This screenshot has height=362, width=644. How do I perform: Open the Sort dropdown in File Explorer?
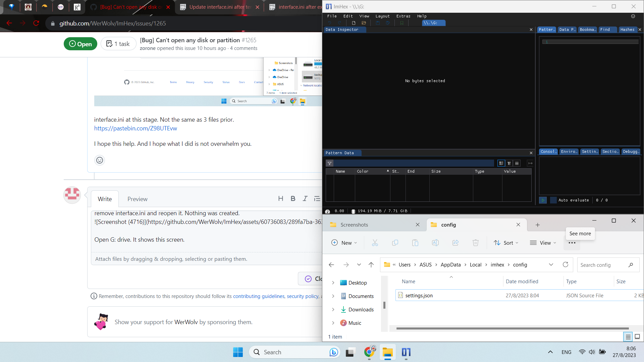click(506, 243)
